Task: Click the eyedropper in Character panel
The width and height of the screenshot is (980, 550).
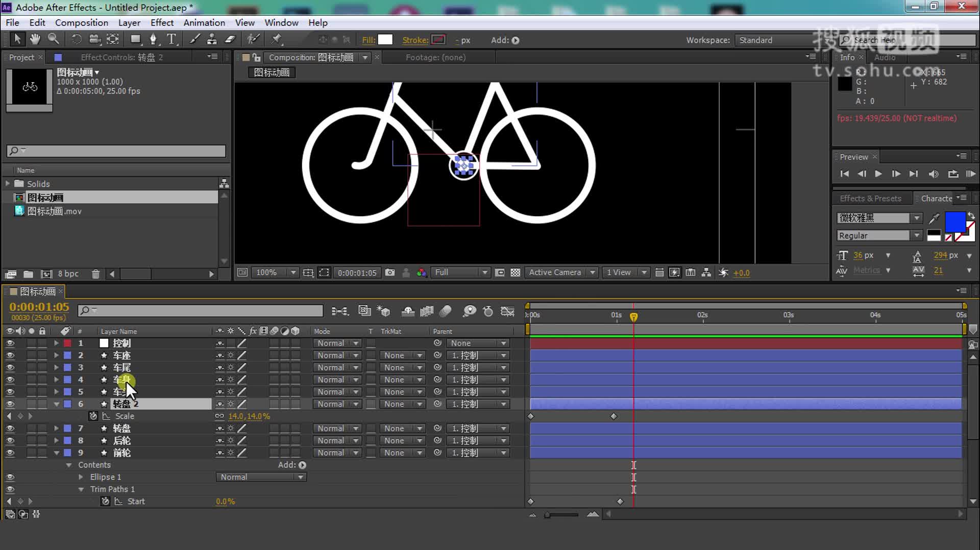Action: point(934,218)
